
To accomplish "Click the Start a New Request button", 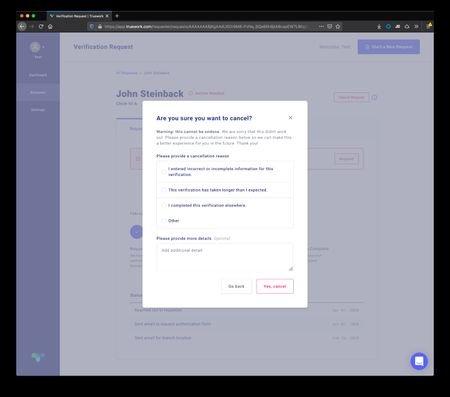I will (x=389, y=47).
